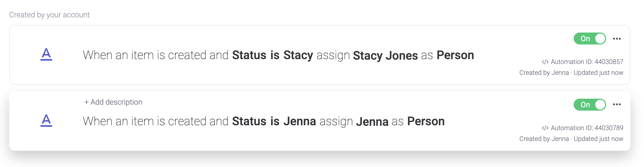Click the Jenna assignee name after assign

pos(372,122)
